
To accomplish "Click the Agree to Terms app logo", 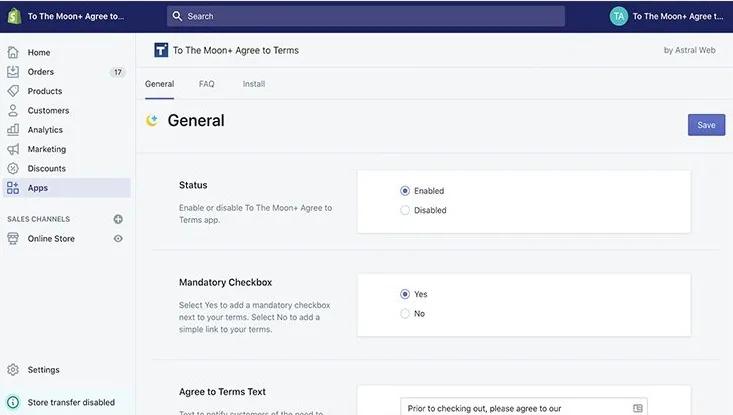I will pyautogui.click(x=161, y=50).
